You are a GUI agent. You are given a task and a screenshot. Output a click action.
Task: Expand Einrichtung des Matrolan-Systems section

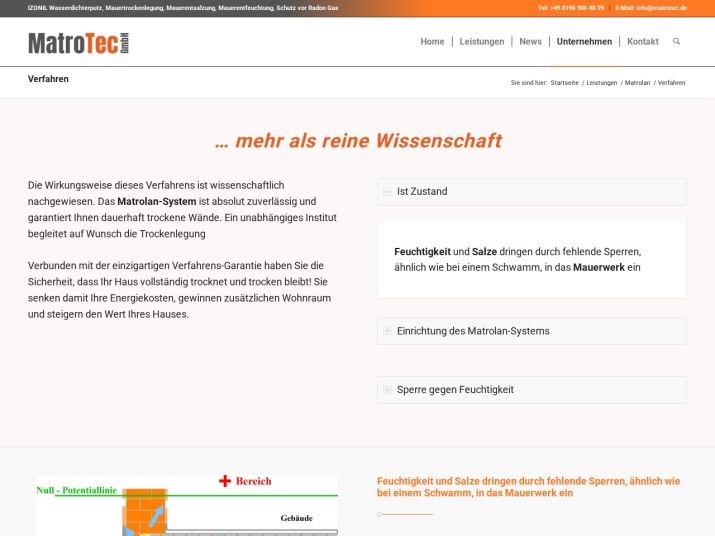click(x=532, y=331)
